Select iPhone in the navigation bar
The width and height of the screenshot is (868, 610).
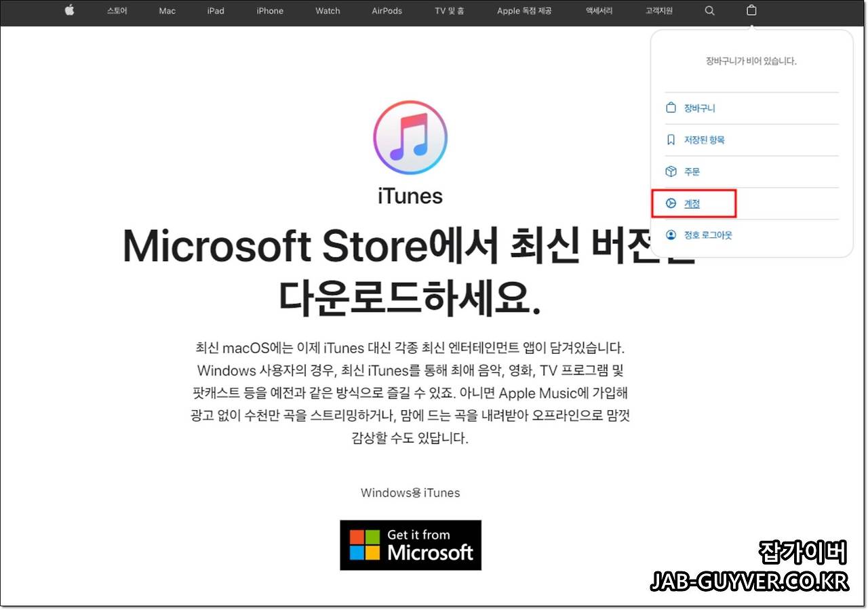point(269,10)
